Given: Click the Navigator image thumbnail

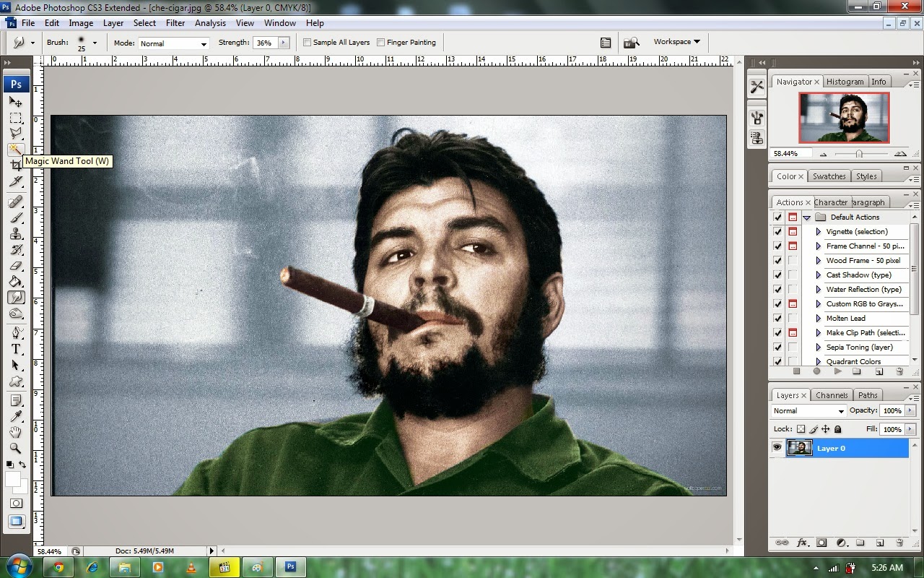Looking at the screenshot, I should pos(844,117).
